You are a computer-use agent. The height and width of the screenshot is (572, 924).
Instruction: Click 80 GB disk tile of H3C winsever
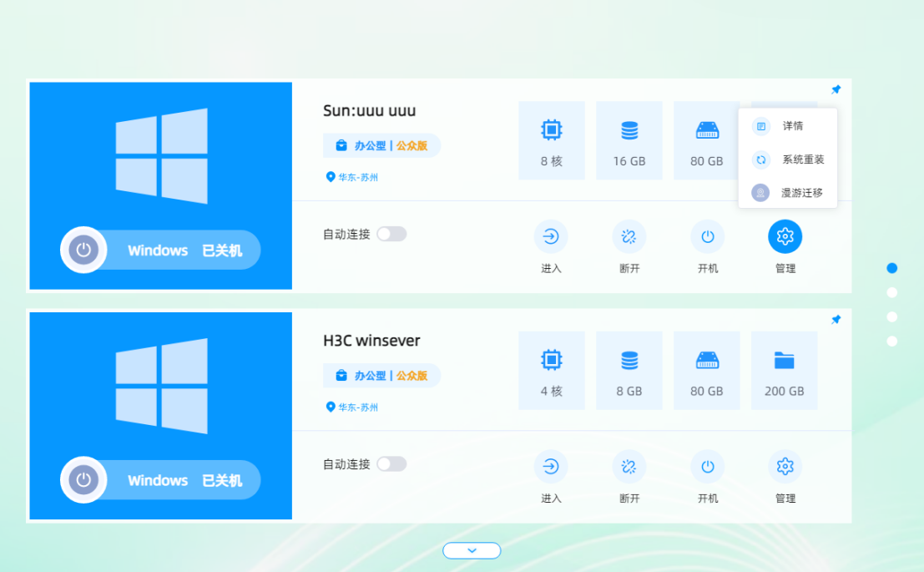coord(706,370)
